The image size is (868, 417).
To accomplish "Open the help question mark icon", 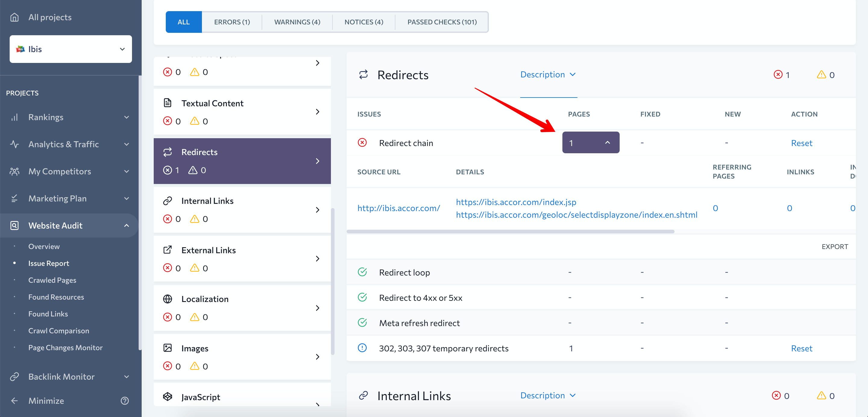I will pyautogui.click(x=125, y=400).
